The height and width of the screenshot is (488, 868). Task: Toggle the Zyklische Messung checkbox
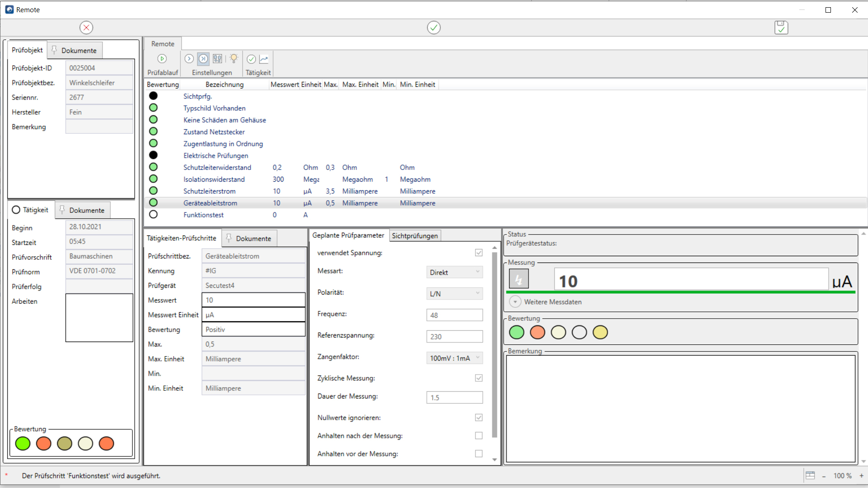(x=479, y=378)
